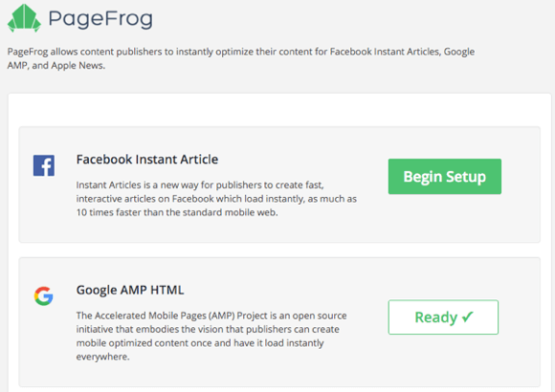Select the Google AMP HTML heading

click(x=130, y=290)
